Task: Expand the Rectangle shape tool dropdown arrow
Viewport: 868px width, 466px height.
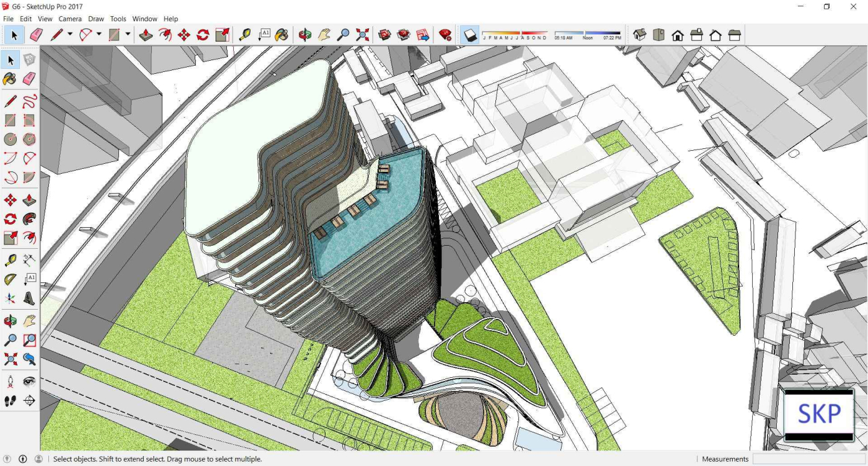Action: pos(128,35)
